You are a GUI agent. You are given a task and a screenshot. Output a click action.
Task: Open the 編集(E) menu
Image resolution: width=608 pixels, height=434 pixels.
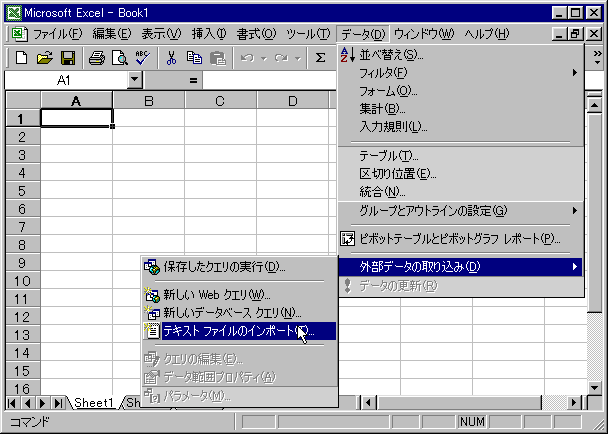(112, 34)
